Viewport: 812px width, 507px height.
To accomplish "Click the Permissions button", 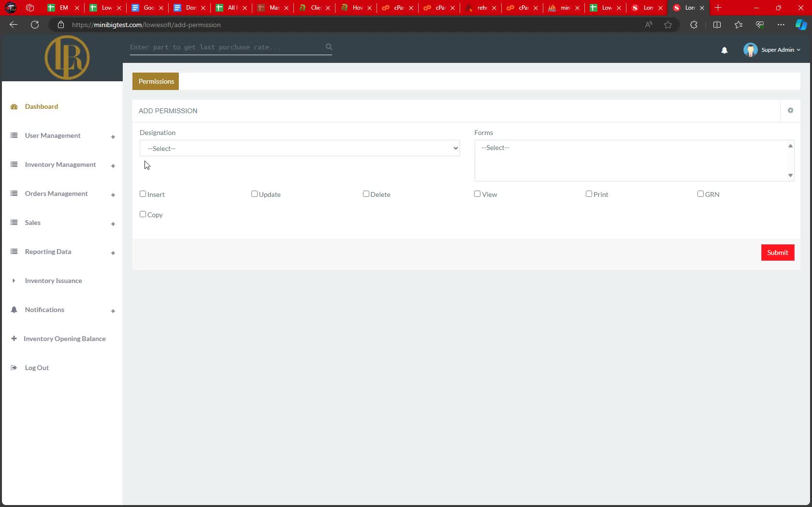I will click(156, 81).
